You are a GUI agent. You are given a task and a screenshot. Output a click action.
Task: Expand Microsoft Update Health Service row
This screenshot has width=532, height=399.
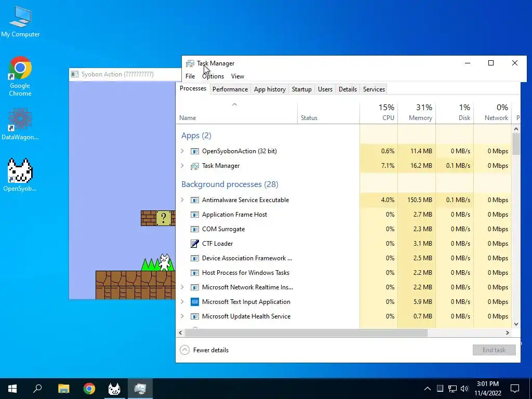(x=182, y=316)
